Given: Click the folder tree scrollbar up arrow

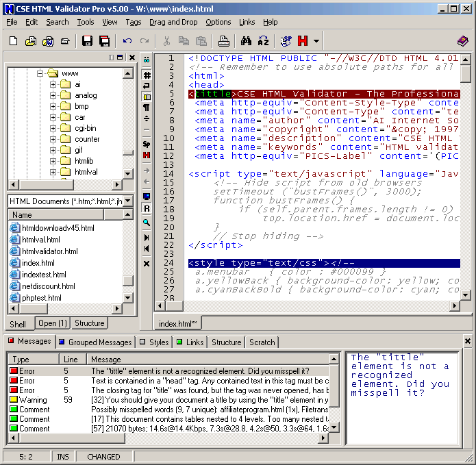Looking at the screenshot, I should (128, 73).
